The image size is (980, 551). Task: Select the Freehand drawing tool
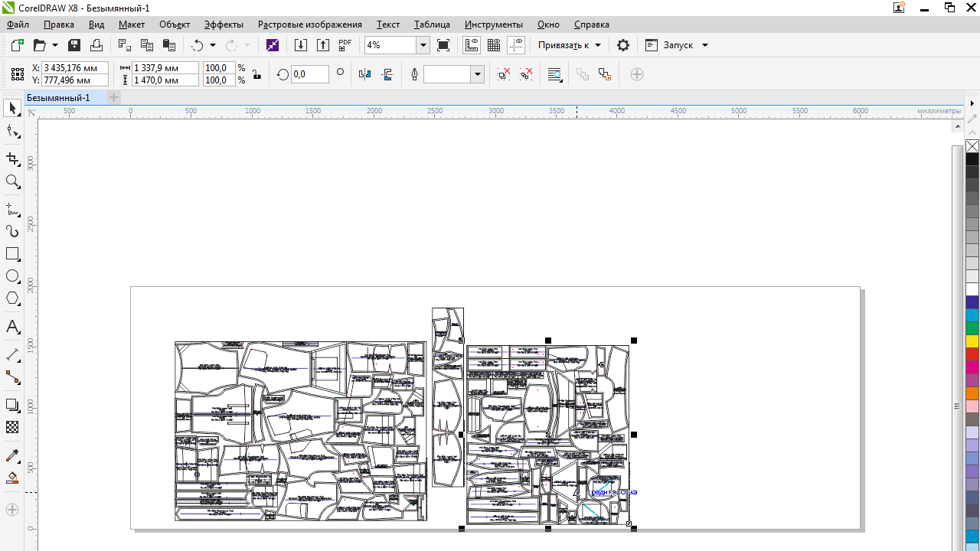[12, 209]
